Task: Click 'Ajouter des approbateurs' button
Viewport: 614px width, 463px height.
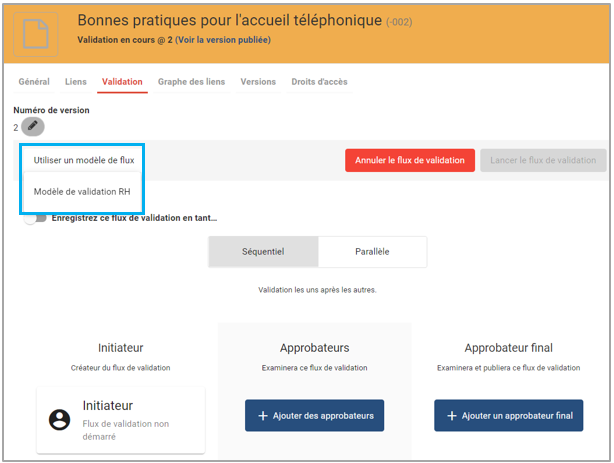Action: click(314, 415)
